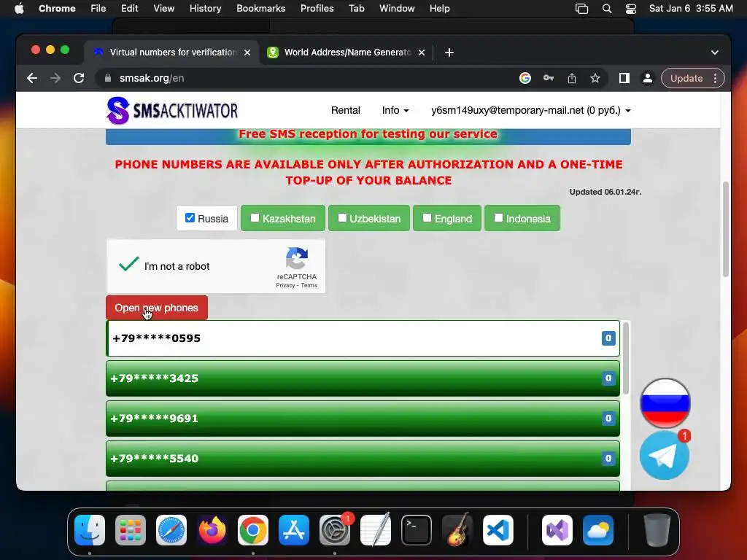Click the Free SMS reception banner
747x560 pixels.
point(368,135)
